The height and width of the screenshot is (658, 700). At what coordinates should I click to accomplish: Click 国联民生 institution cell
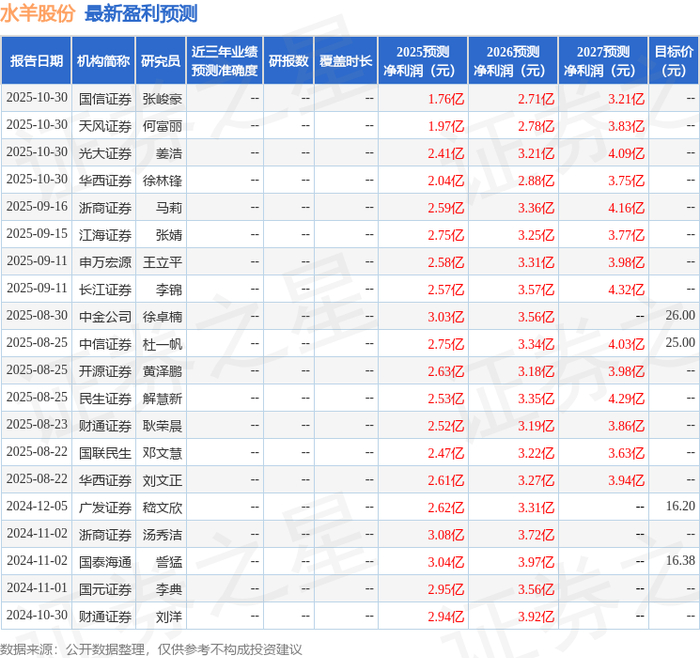click(105, 454)
